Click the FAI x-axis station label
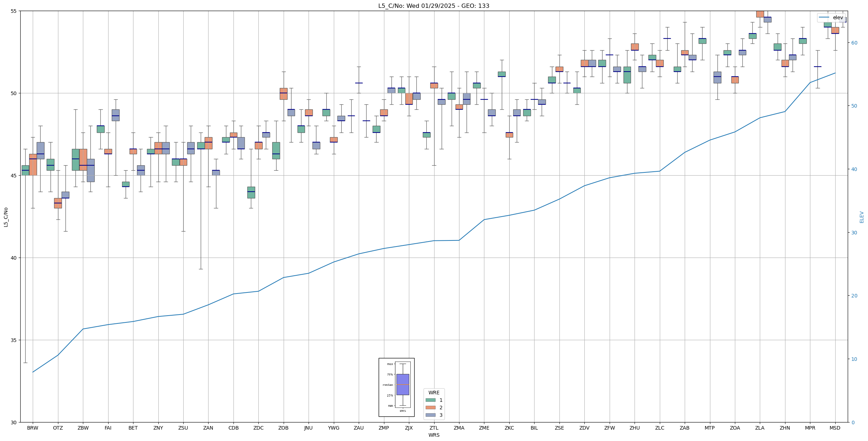The image size is (868, 441). point(108,428)
